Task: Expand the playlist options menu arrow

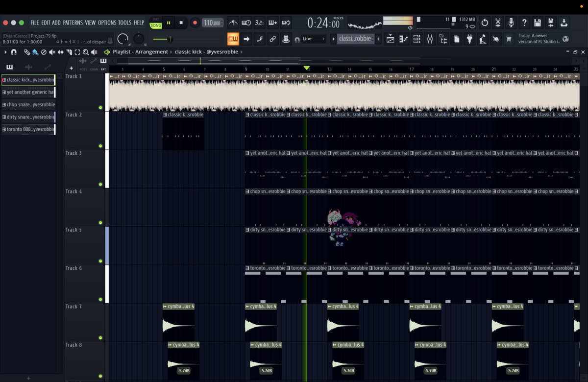Action: tap(5, 52)
